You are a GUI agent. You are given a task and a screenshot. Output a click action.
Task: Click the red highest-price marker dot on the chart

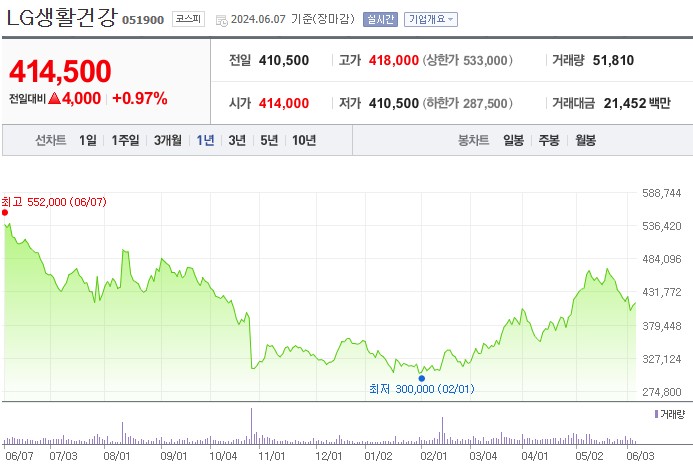5,213
